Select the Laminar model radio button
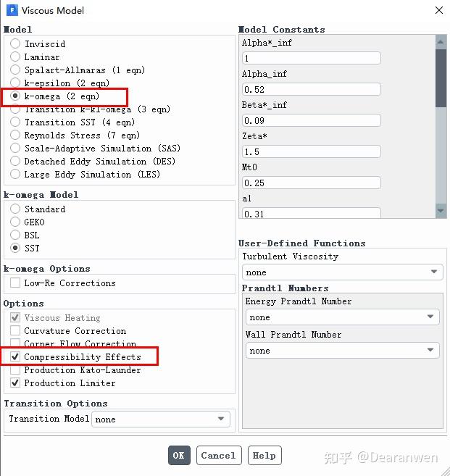 [x=15, y=57]
